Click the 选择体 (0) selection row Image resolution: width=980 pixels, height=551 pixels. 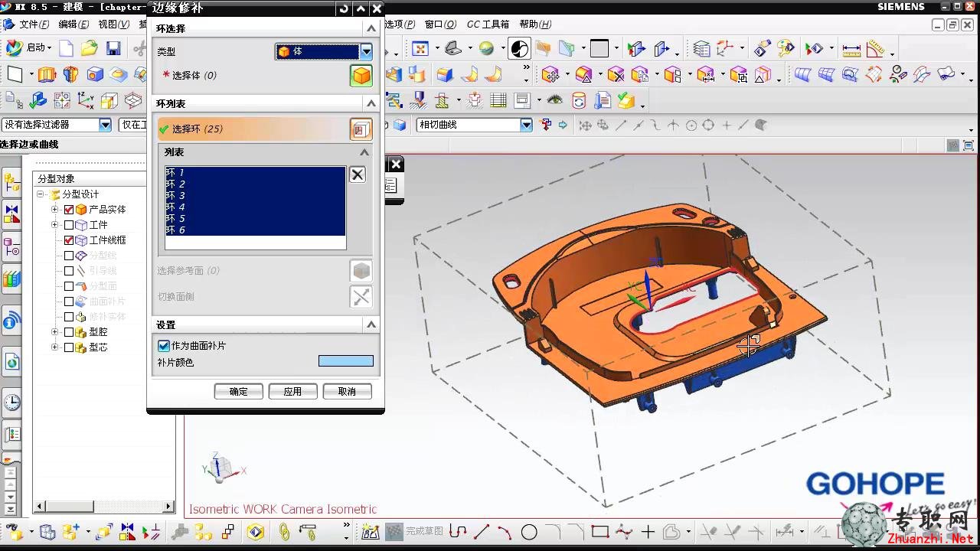[x=253, y=75]
